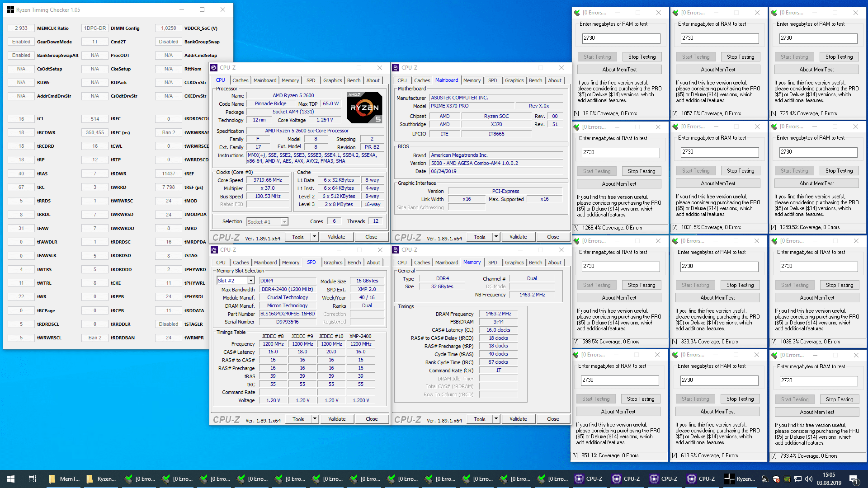
Task: Click MemTest title icon, 599.5% Coverage window
Action: point(576,241)
